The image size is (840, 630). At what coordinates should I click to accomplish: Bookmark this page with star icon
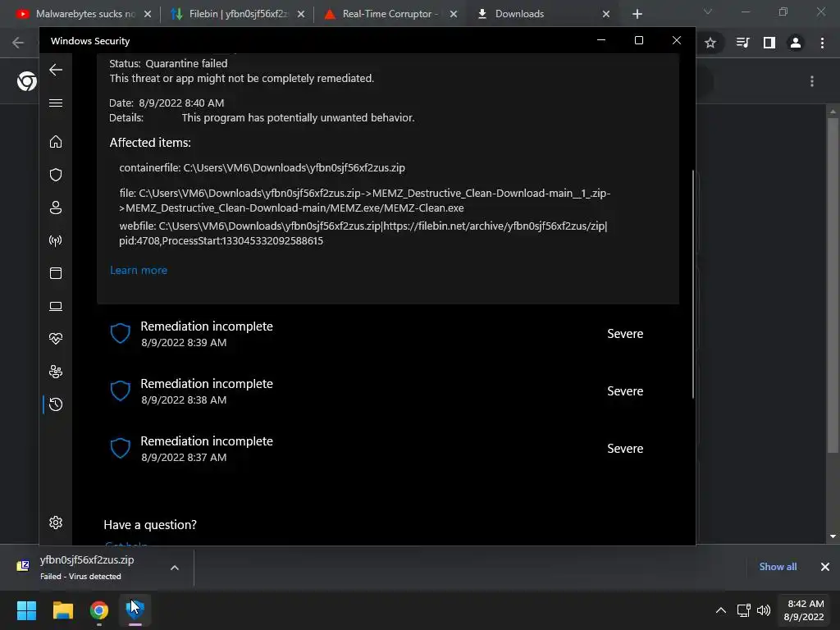click(710, 43)
